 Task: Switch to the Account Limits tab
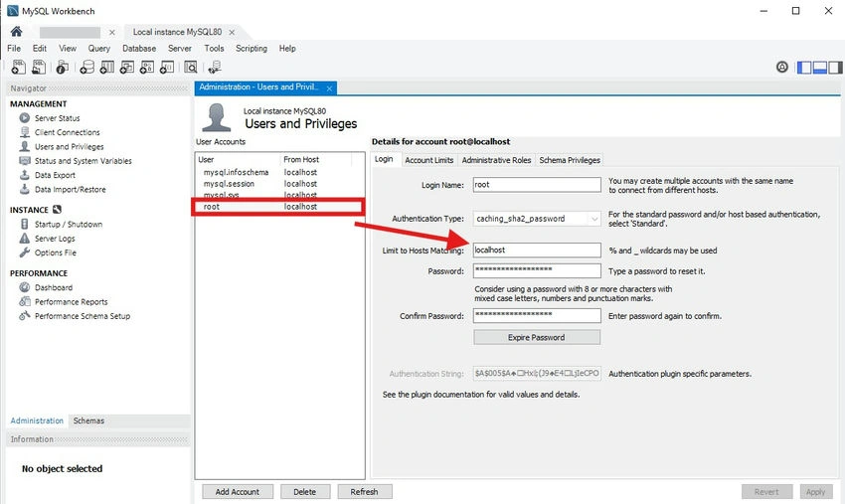[x=429, y=160]
